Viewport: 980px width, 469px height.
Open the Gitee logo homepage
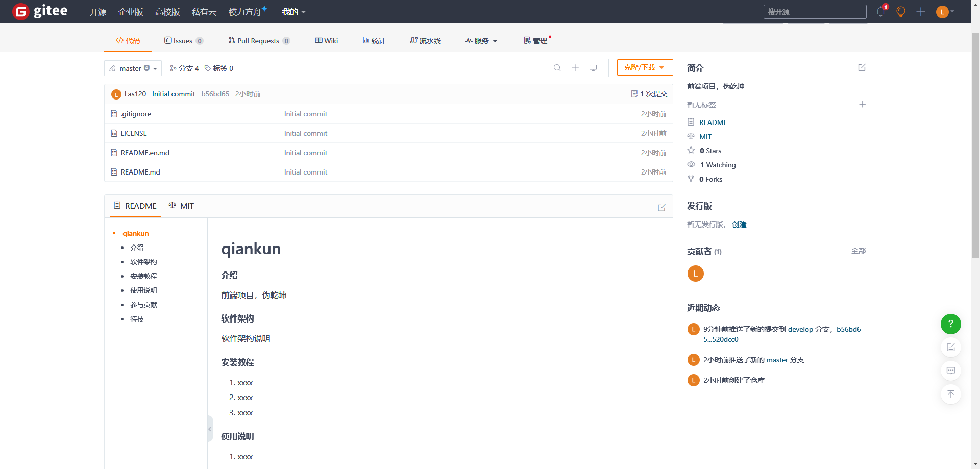40,11
